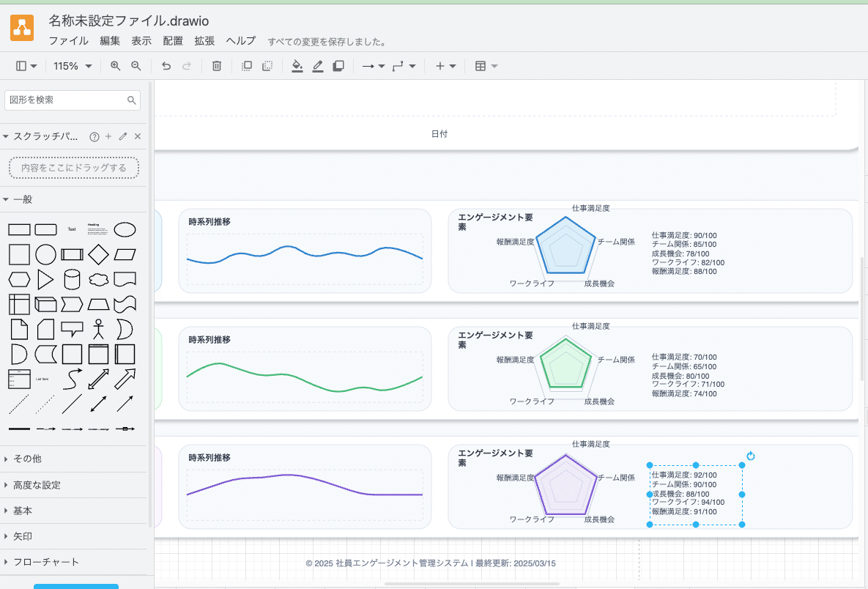Select the rectangle shape in the shapes panel

19,229
